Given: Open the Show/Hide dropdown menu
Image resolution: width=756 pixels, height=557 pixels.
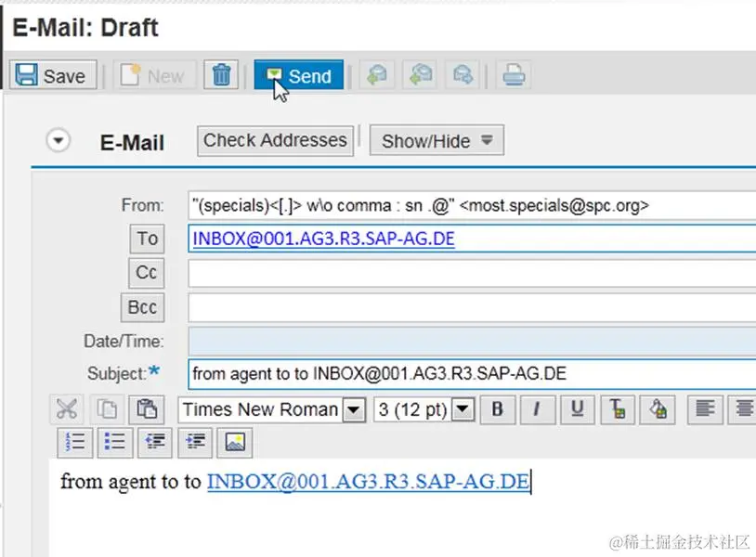Looking at the screenshot, I should [x=437, y=141].
